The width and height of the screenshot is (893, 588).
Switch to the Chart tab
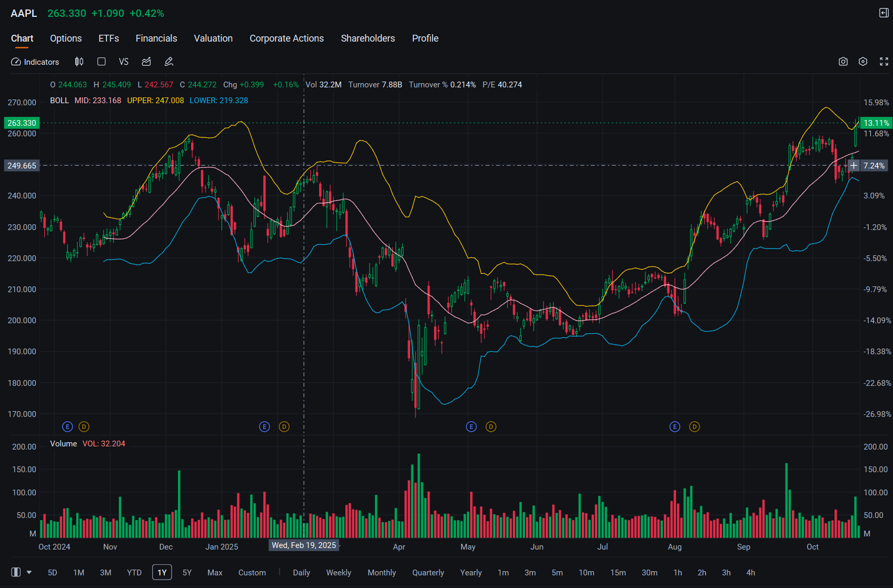tap(22, 38)
